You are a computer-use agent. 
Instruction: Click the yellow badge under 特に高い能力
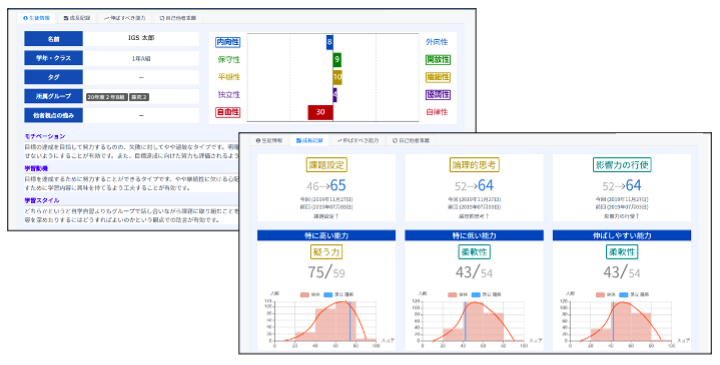pyautogui.click(x=326, y=252)
